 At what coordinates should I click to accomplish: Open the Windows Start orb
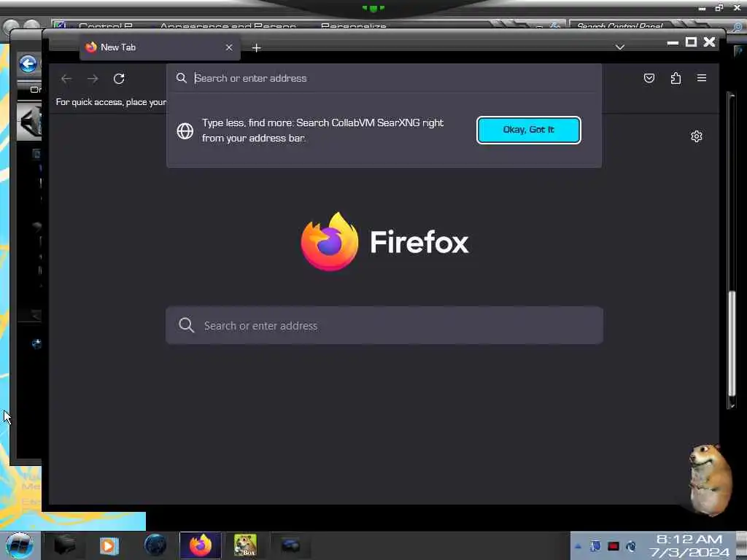pos(20,545)
